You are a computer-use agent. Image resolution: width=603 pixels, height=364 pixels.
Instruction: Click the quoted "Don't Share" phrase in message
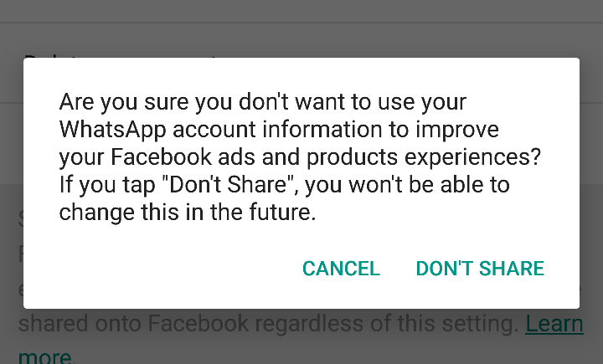pyautogui.click(x=229, y=184)
